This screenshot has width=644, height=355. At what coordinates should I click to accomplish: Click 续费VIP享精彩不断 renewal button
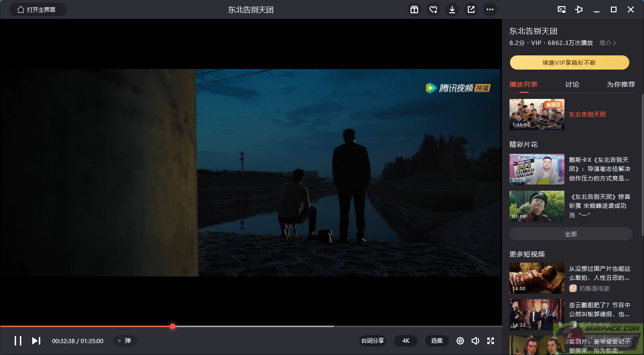(x=569, y=62)
